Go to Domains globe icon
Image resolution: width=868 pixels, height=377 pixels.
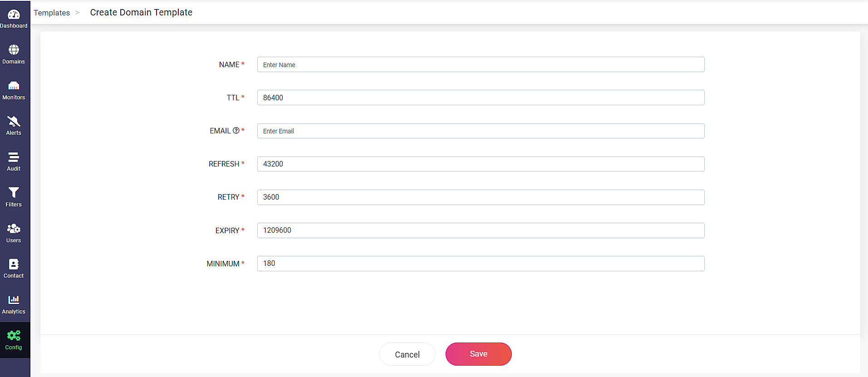click(14, 50)
